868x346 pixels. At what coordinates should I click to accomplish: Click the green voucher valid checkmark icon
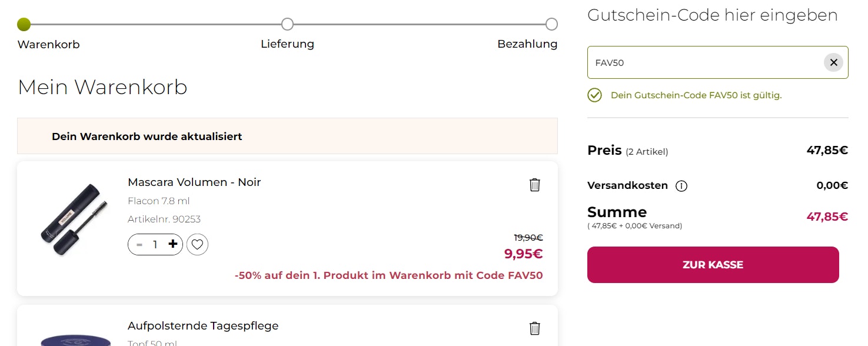[x=594, y=95]
